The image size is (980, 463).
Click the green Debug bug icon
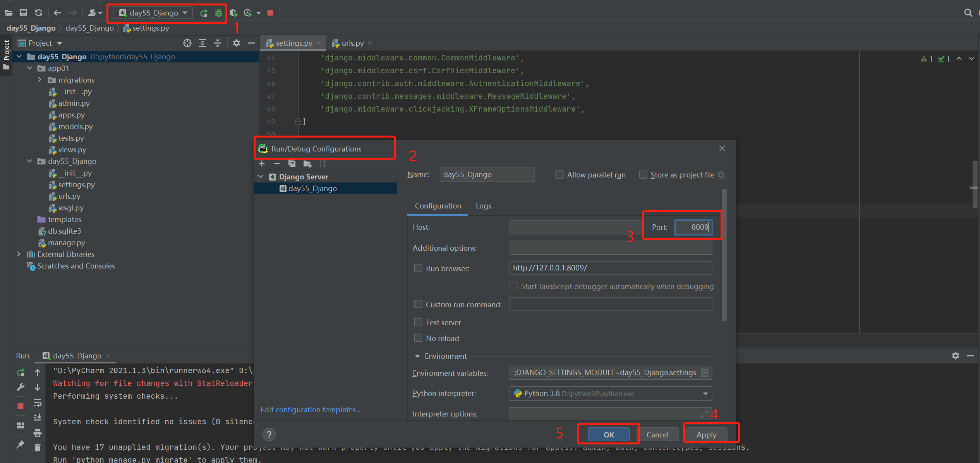(x=219, y=13)
